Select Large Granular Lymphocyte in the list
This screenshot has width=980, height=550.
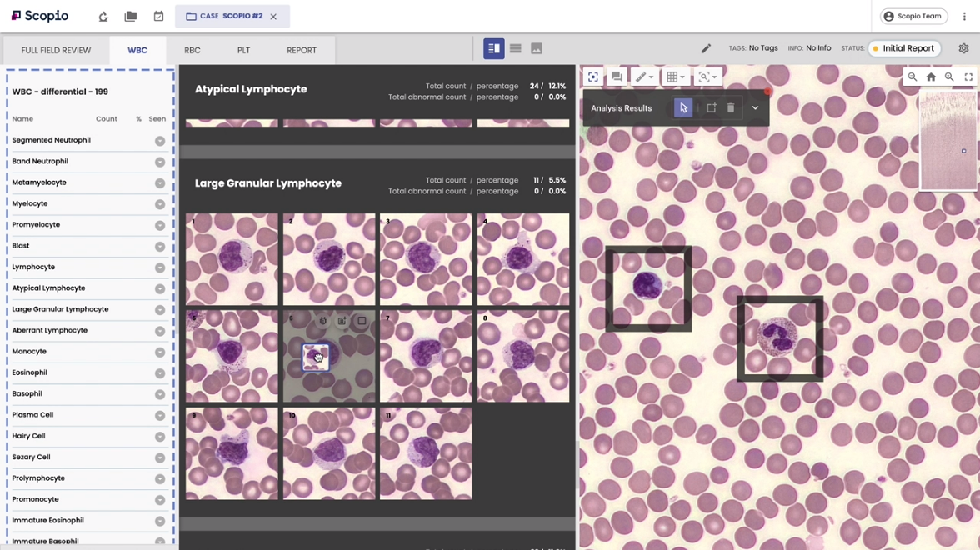(x=60, y=309)
